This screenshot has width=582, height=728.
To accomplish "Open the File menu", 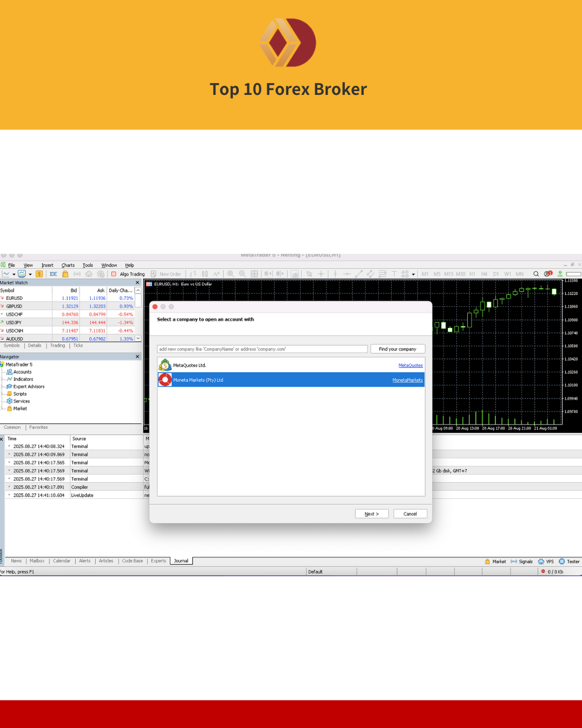I will tap(11, 265).
